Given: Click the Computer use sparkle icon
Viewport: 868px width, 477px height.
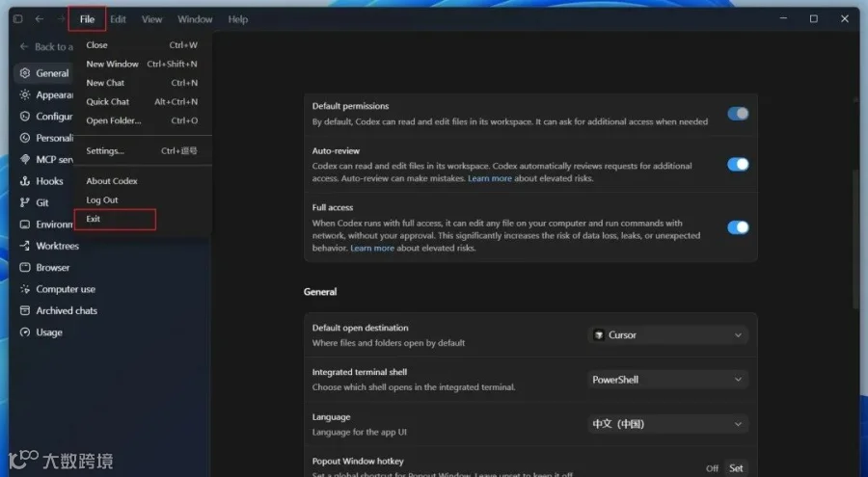Looking at the screenshot, I should pos(25,289).
